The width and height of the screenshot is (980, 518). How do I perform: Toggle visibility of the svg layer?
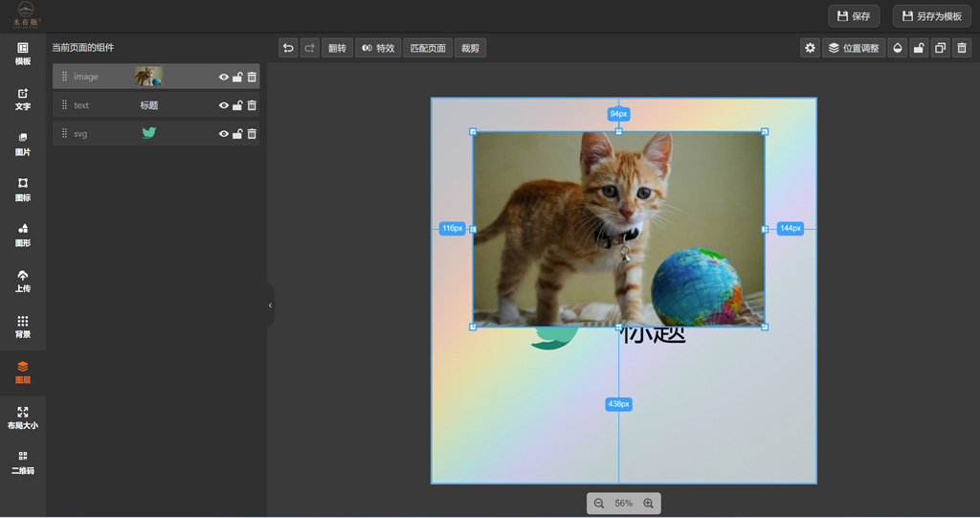pyautogui.click(x=224, y=133)
